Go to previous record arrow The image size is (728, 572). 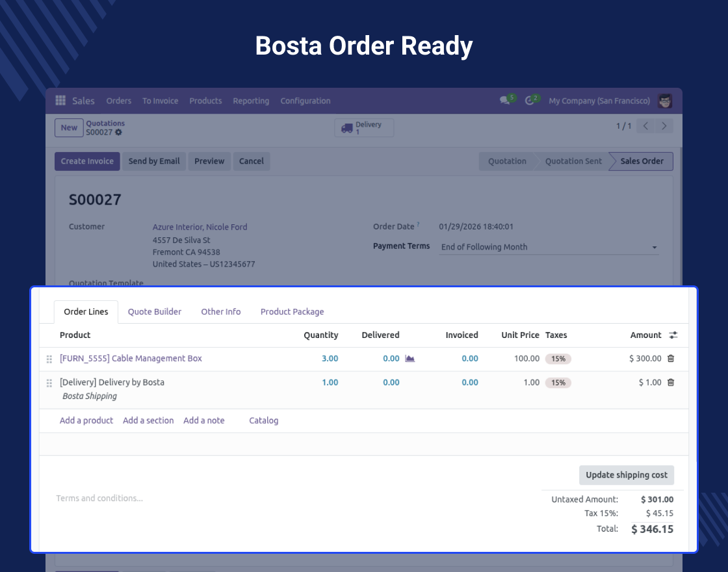[645, 126]
